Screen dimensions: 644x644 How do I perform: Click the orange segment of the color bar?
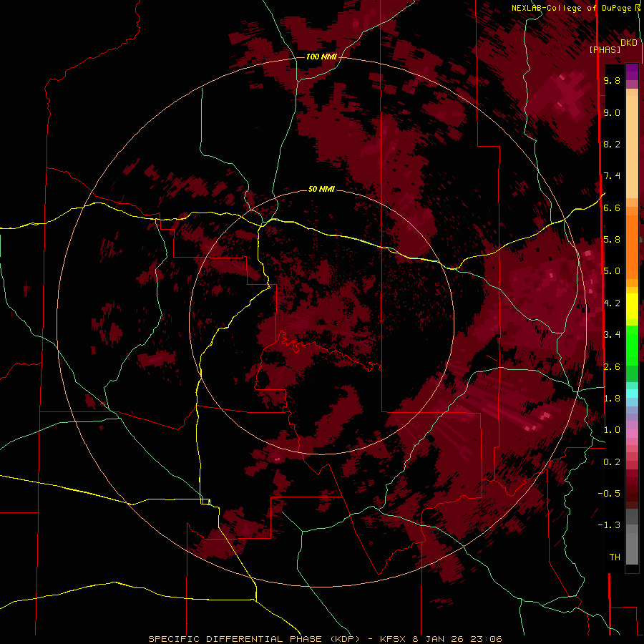pyautogui.click(x=632, y=246)
